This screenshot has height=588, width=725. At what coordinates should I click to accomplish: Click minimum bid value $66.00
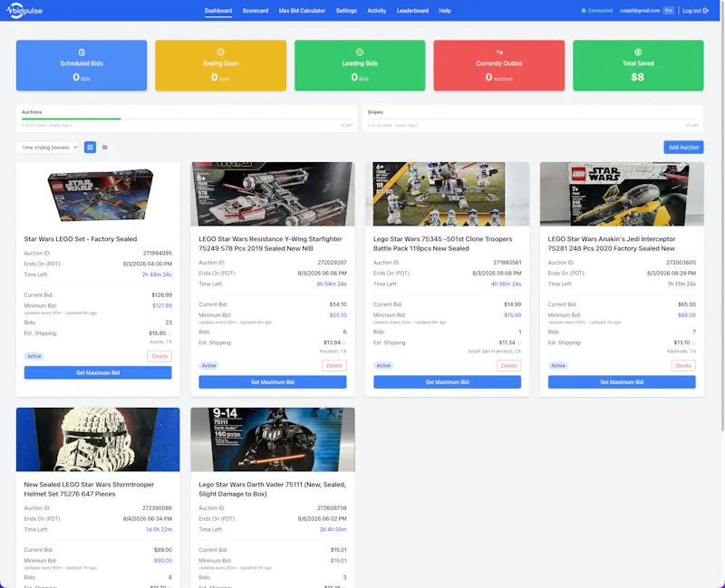(x=687, y=315)
